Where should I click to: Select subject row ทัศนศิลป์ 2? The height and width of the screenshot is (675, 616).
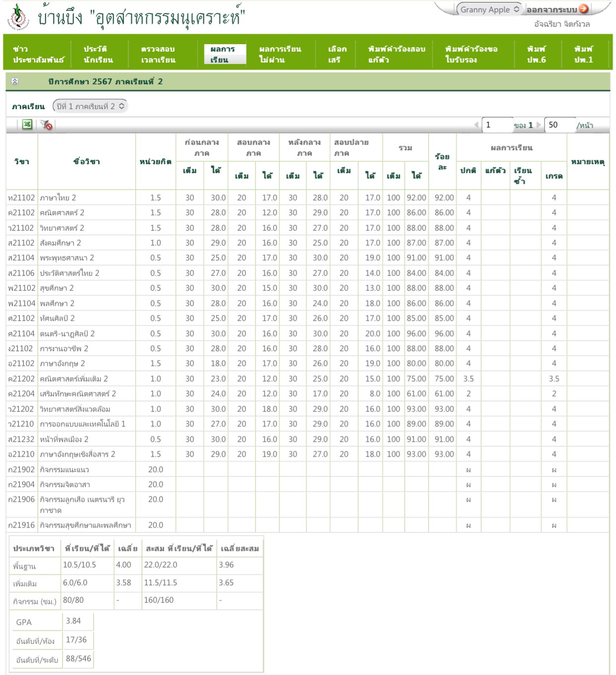click(x=308, y=318)
